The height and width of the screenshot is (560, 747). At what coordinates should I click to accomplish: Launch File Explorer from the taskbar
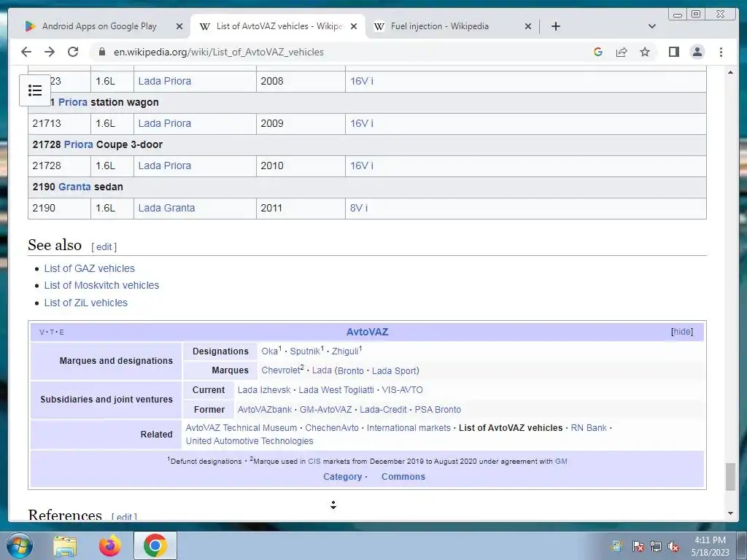[x=65, y=546]
